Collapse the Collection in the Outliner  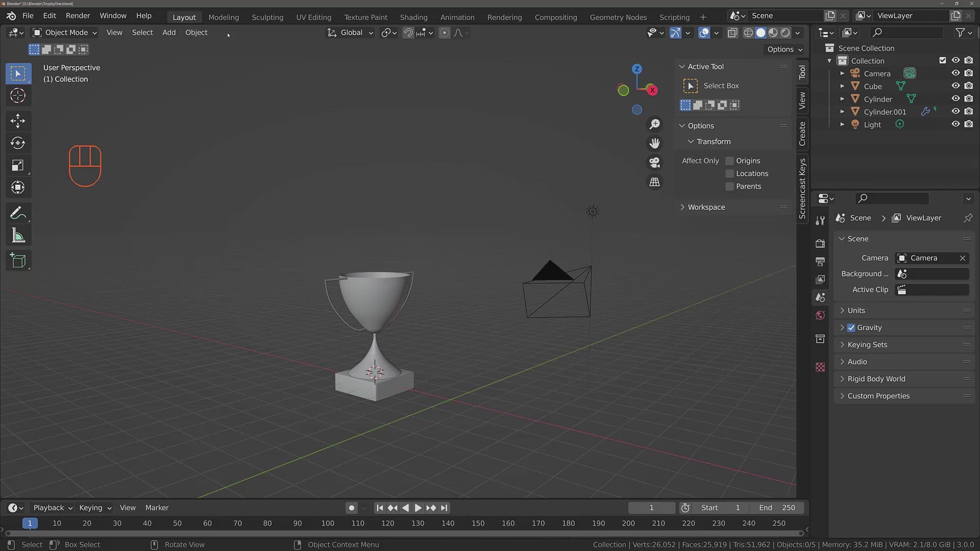[829, 60]
